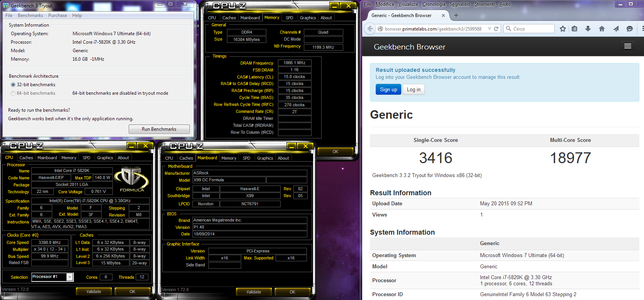Open Geekbench Benchmarks menu
This screenshot has height=300, width=644.
[30, 15]
